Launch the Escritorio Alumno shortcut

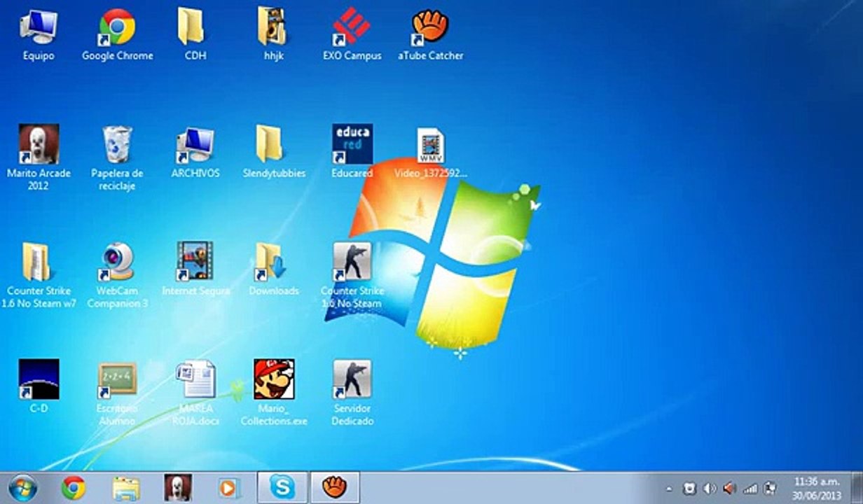coord(117,393)
